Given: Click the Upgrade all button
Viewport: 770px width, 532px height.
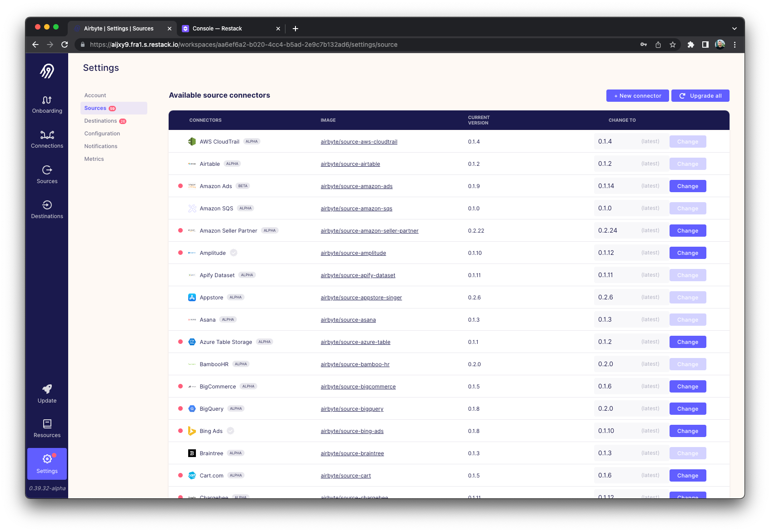Looking at the screenshot, I should [700, 96].
